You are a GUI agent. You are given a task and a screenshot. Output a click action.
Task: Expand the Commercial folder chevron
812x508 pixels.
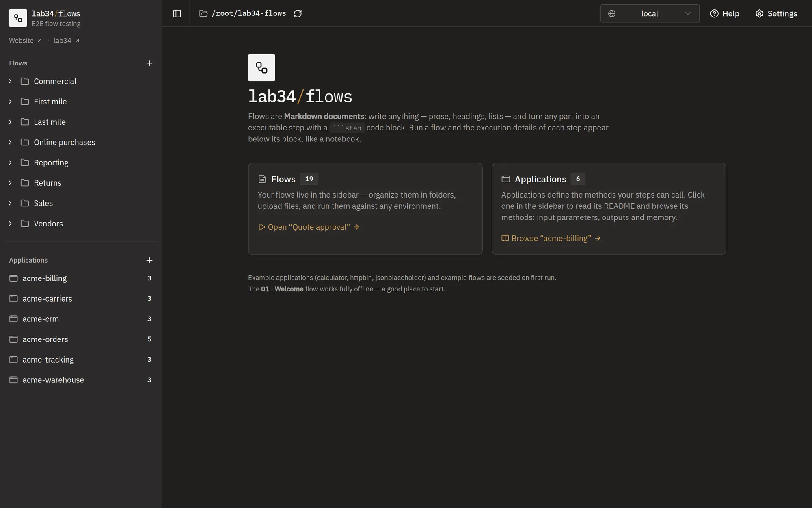tap(10, 81)
